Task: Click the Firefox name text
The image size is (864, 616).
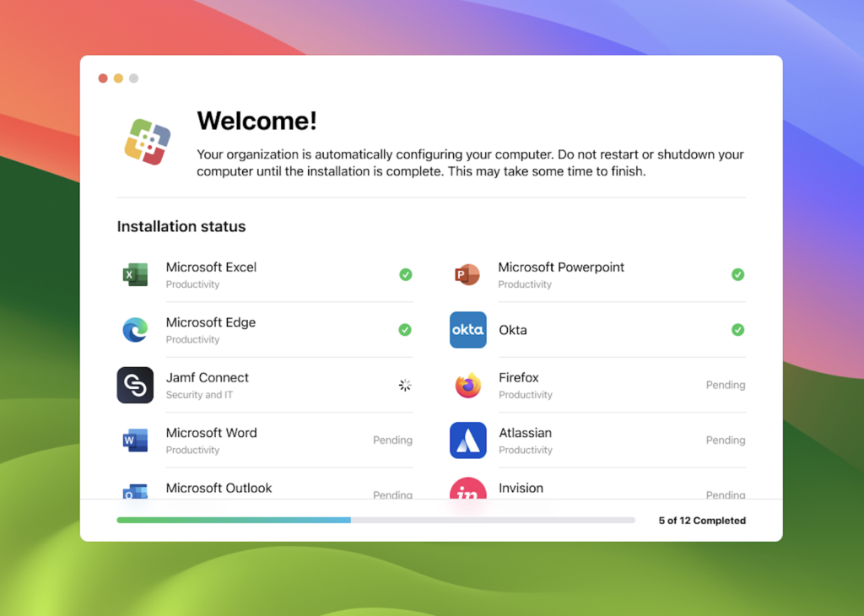Action: [x=519, y=377]
